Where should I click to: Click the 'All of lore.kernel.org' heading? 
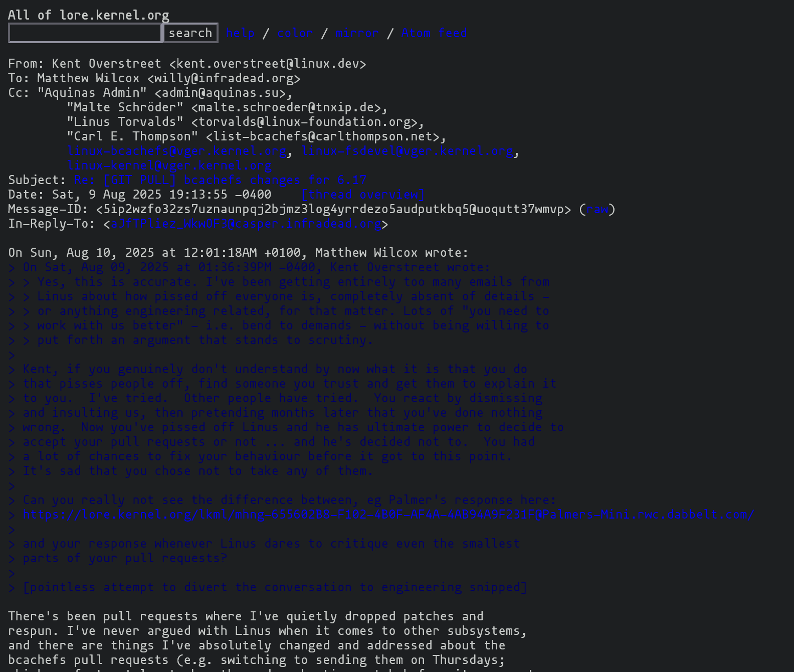point(89,15)
